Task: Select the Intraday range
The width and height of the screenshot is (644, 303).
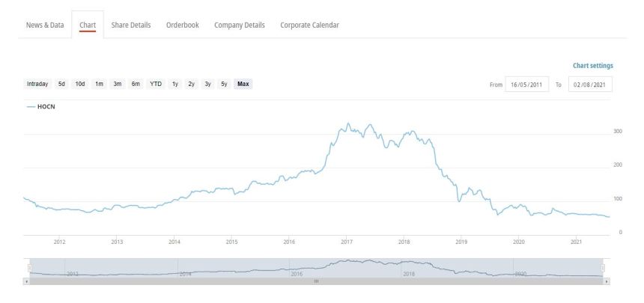Action: pyautogui.click(x=37, y=84)
